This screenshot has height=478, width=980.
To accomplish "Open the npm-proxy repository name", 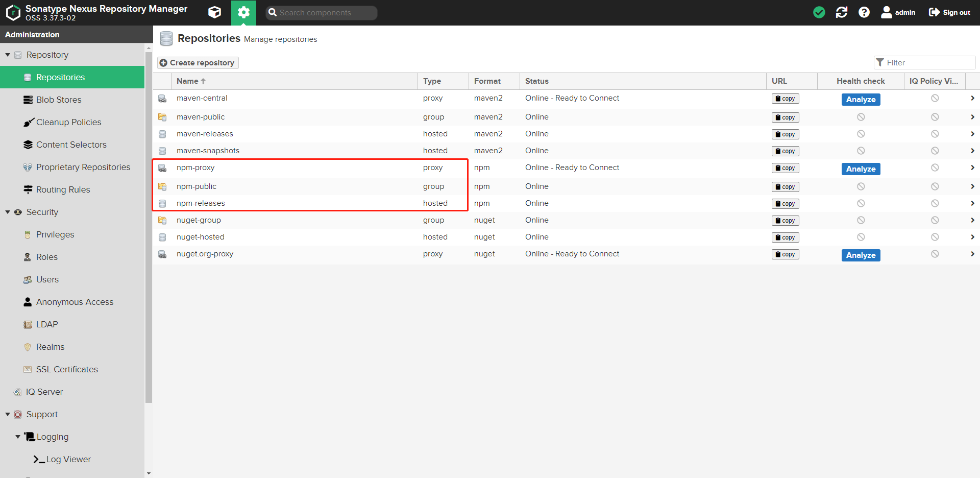I will [x=195, y=168].
